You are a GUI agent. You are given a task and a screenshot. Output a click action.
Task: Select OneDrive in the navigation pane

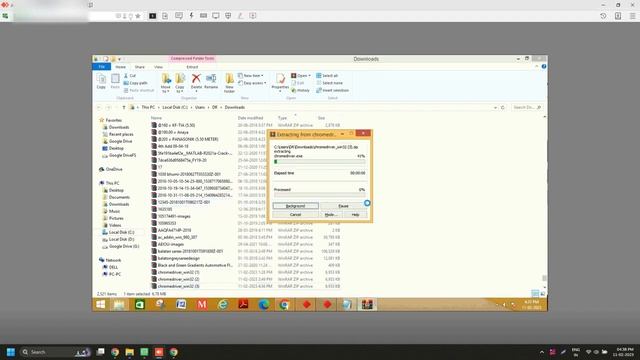[114, 169]
